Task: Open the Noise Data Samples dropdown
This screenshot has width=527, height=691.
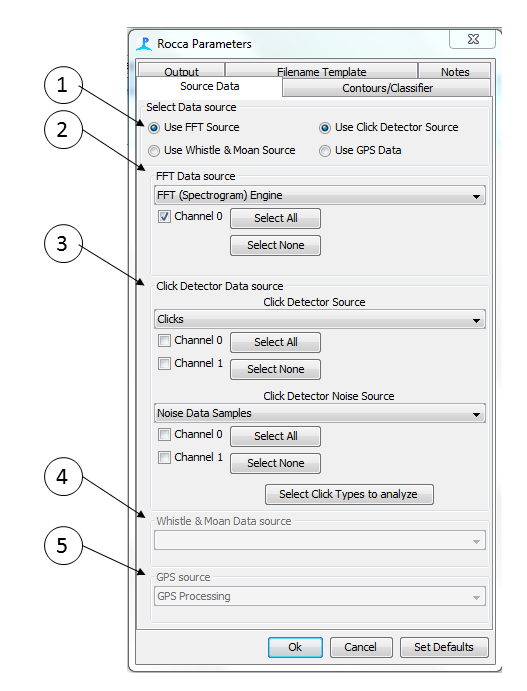Action: pos(320,413)
